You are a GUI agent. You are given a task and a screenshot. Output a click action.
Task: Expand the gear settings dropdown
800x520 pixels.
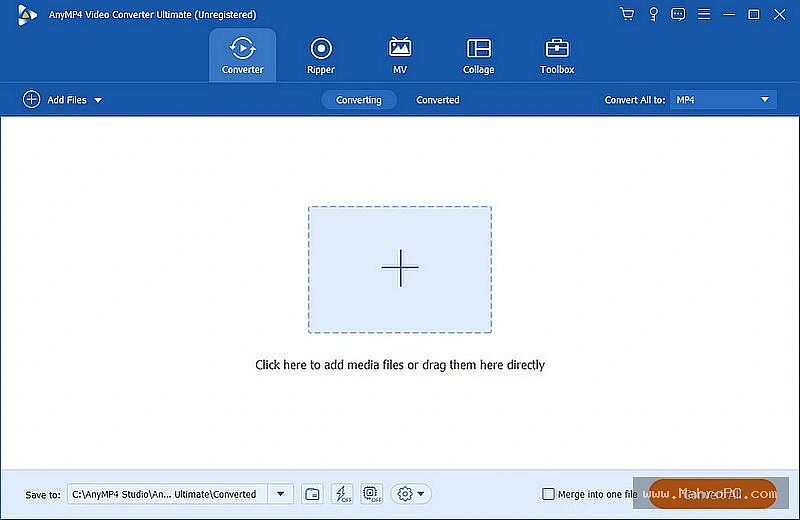(411, 494)
